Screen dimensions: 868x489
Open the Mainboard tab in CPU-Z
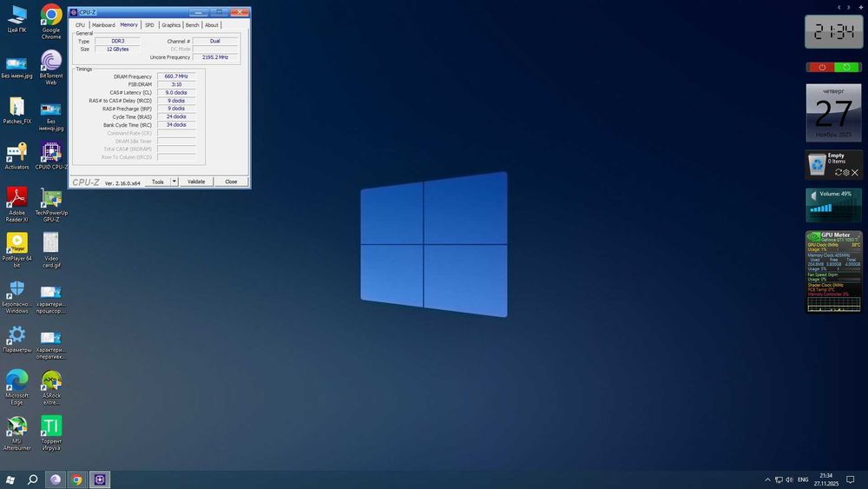[103, 25]
